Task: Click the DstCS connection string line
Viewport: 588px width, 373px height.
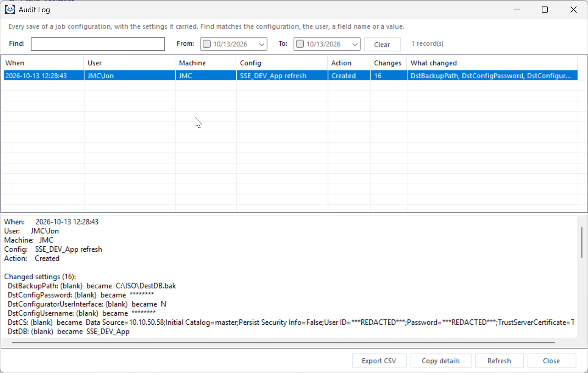Action: click(x=291, y=322)
